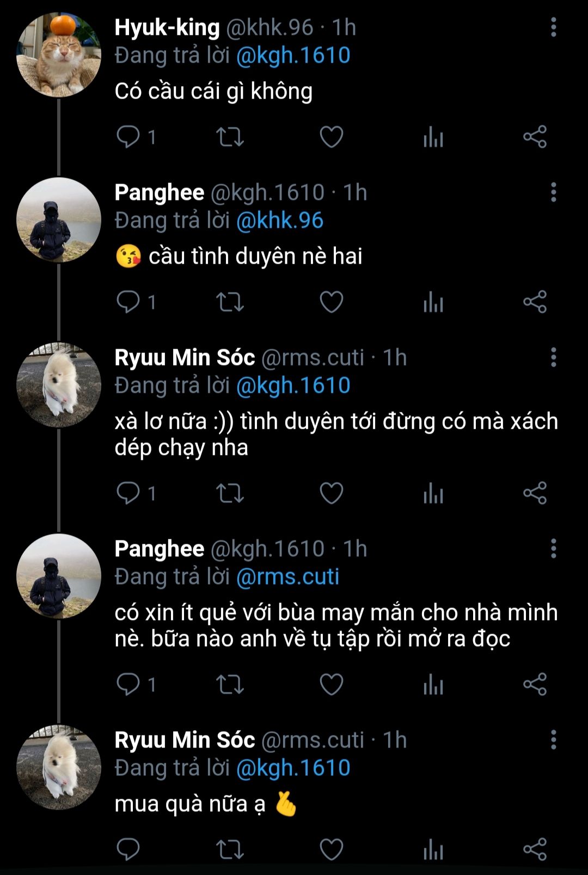The height and width of the screenshot is (875, 588).
Task: Open the @rms.cuti mention link
Action: [x=287, y=576]
